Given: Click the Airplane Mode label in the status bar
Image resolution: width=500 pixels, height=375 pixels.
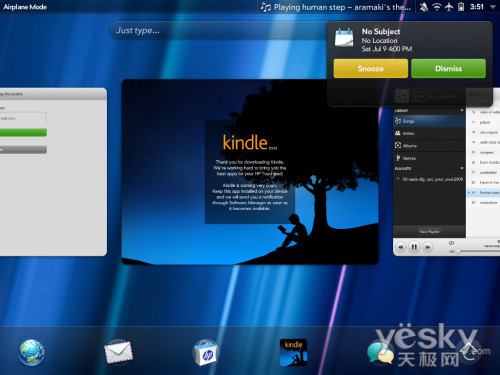Looking at the screenshot, I should click(x=25, y=7).
